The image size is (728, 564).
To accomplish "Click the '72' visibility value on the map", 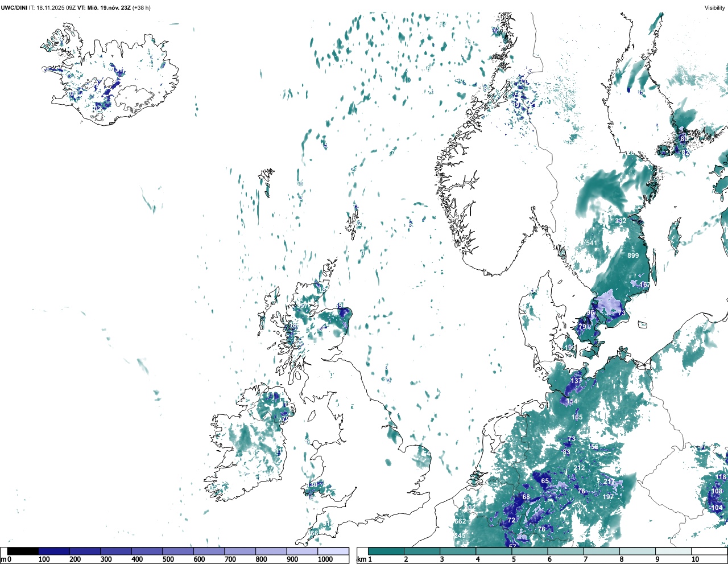I will (x=511, y=520).
